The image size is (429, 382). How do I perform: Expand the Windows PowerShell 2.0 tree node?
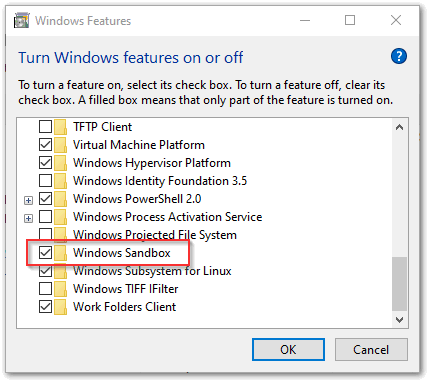coord(29,201)
